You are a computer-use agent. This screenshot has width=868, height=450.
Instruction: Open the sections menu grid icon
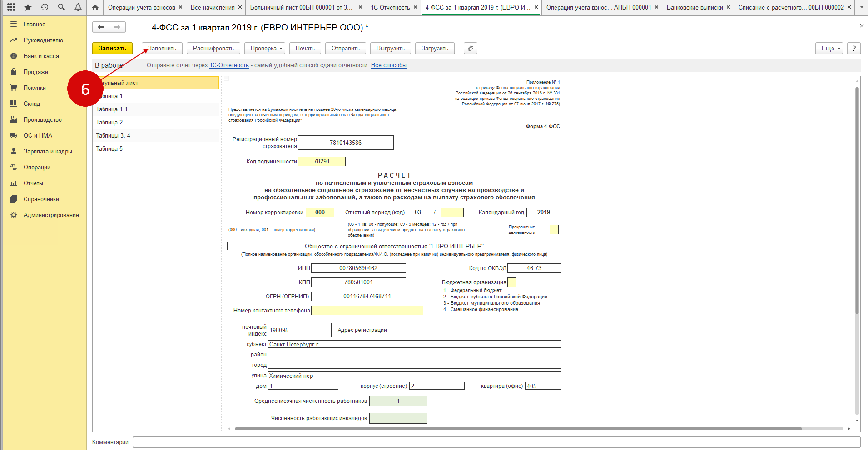coord(11,7)
